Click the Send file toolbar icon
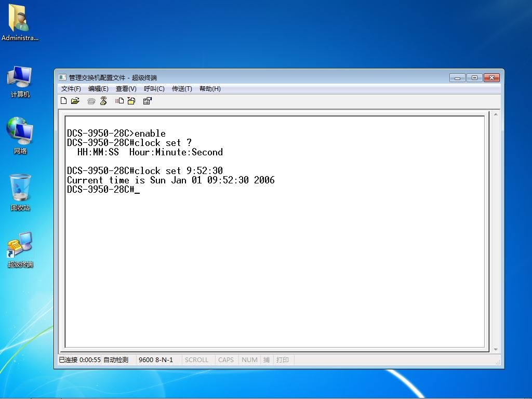 click(x=119, y=101)
